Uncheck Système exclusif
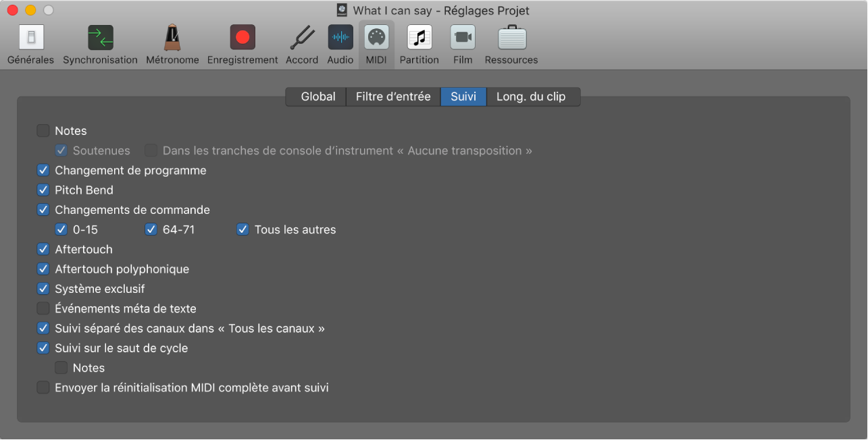This screenshot has width=868, height=440. (x=43, y=288)
